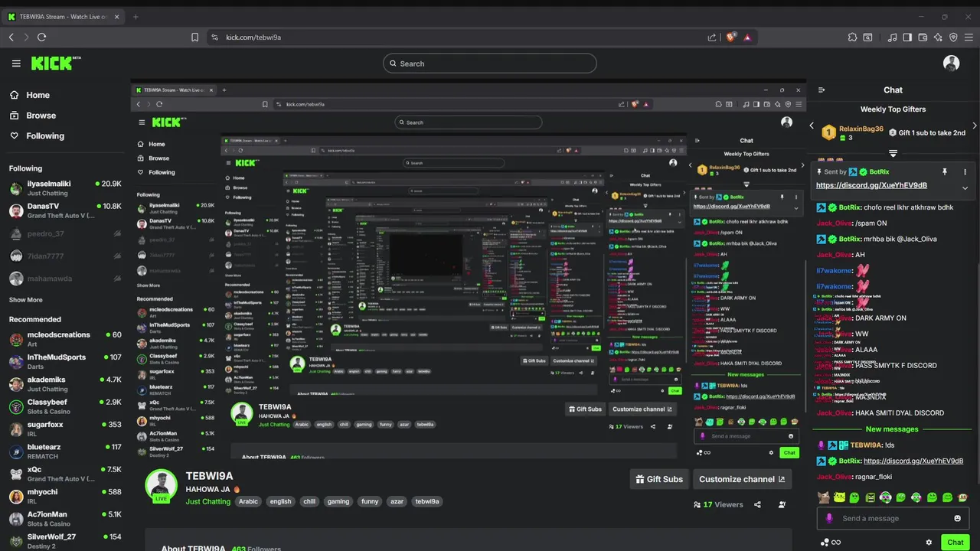Collapse the chat panel with the arrow icon
This screenshot has height=551, width=980.
click(x=822, y=90)
